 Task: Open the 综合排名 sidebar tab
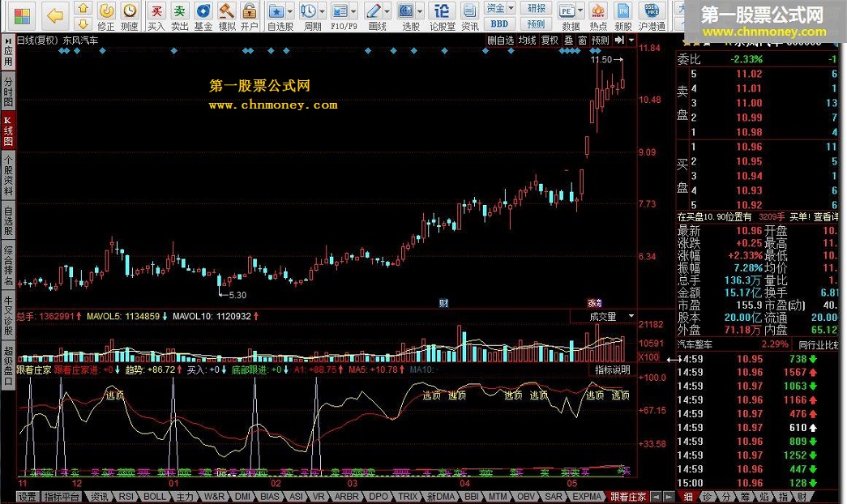click(8, 265)
